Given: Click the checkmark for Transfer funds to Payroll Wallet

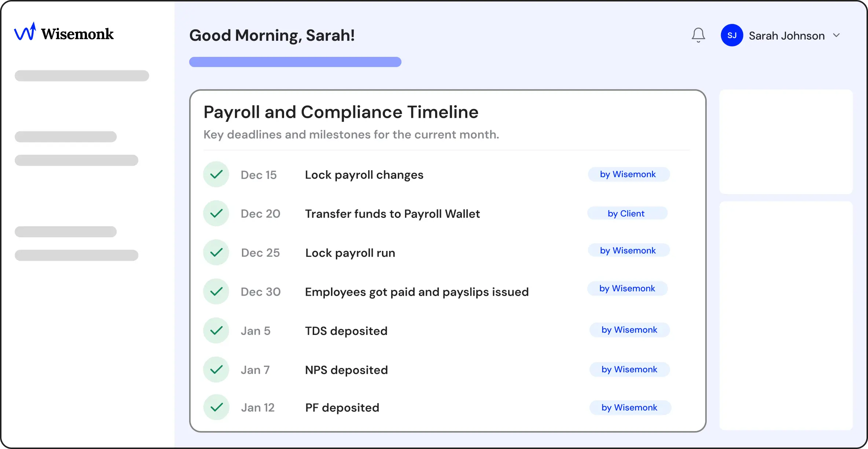Looking at the screenshot, I should coord(216,213).
